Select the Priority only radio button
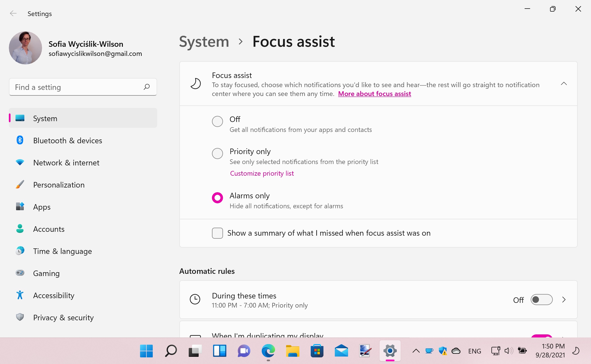The width and height of the screenshot is (591, 364). coord(217,153)
